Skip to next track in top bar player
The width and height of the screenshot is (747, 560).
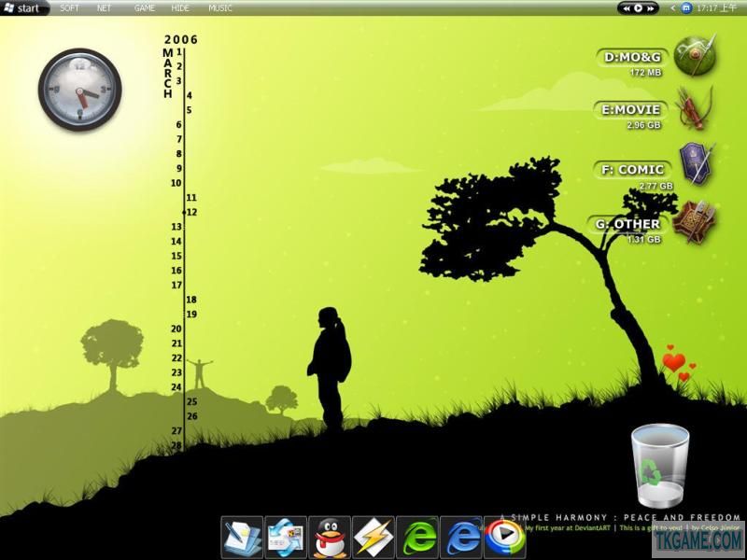pos(649,8)
